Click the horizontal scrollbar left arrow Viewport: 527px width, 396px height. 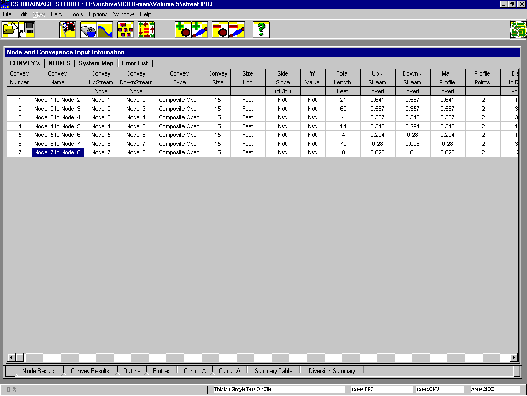[x=11, y=357]
